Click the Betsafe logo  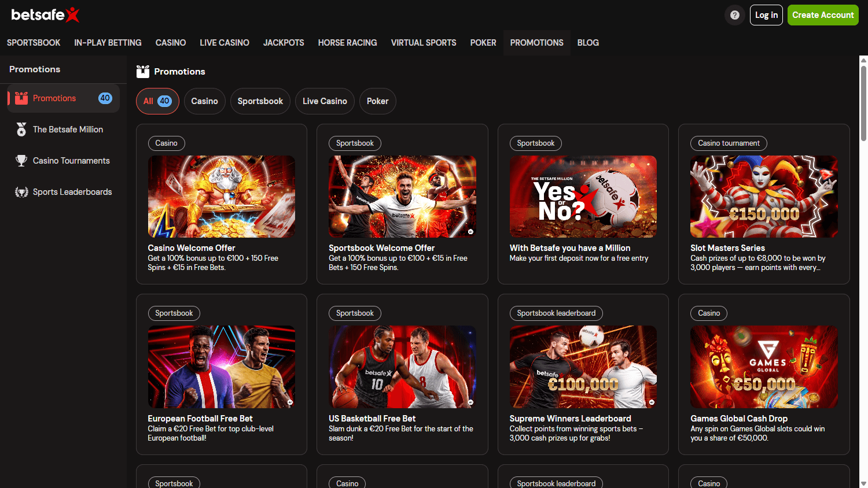pos(45,15)
